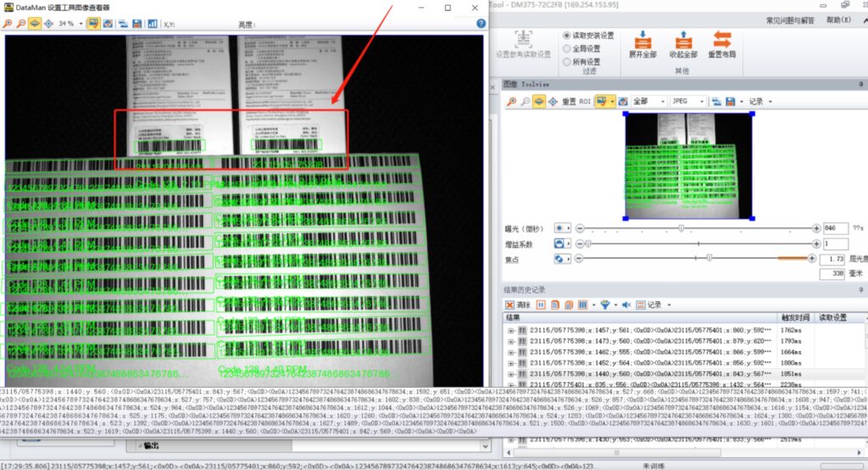This screenshot has height=470, width=868.
Task: Open zoom percentage dropdown showing 34 %
Action: [x=81, y=24]
